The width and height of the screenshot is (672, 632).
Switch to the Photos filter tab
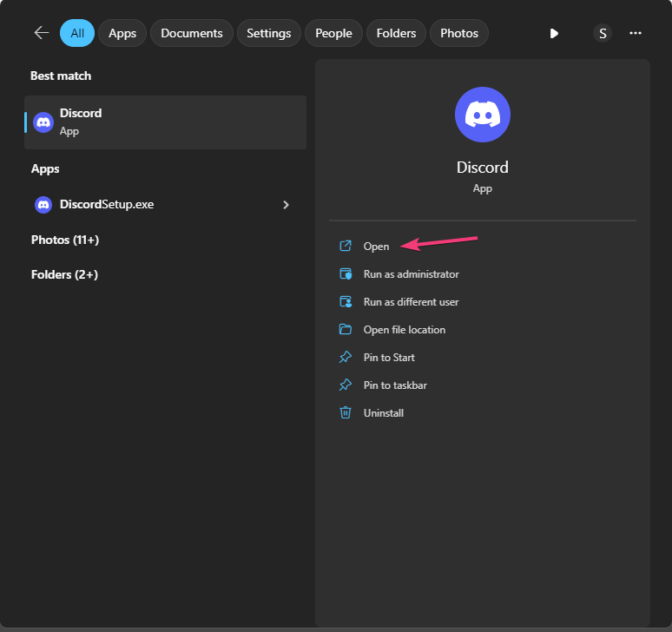pos(459,33)
